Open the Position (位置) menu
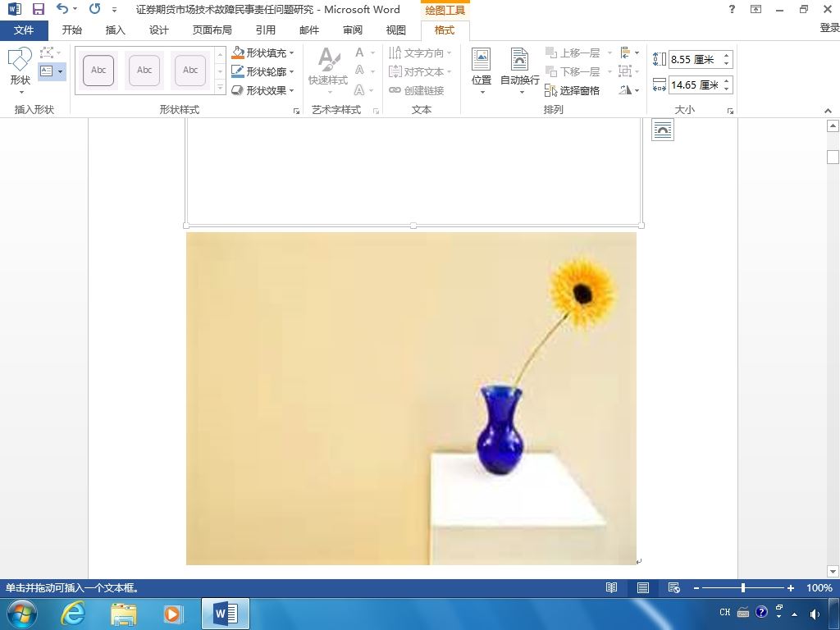Viewport: 840px width, 630px height. [481, 71]
